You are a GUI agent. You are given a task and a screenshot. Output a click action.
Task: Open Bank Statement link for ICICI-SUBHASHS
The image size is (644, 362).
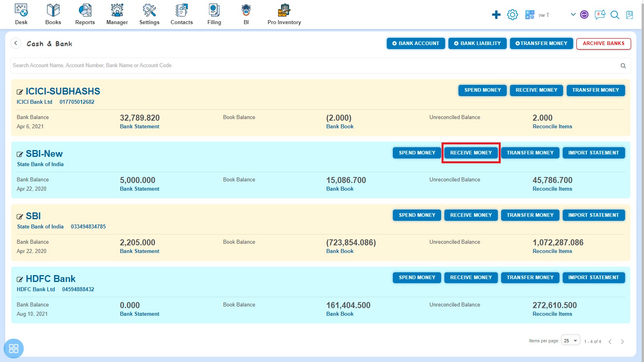(140, 126)
